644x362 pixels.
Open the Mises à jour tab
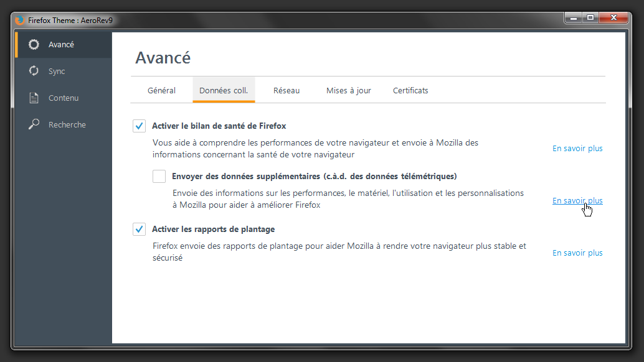pyautogui.click(x=348, y=90)
